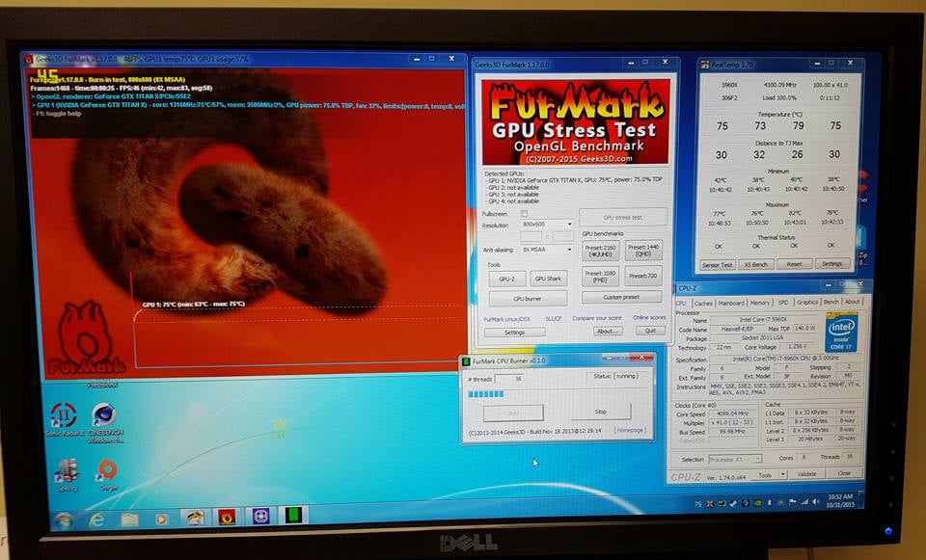Run the Preset:2160 (4K/UHD) benchmark
Viewport: 926px width, 560px height.
[601, 251]
